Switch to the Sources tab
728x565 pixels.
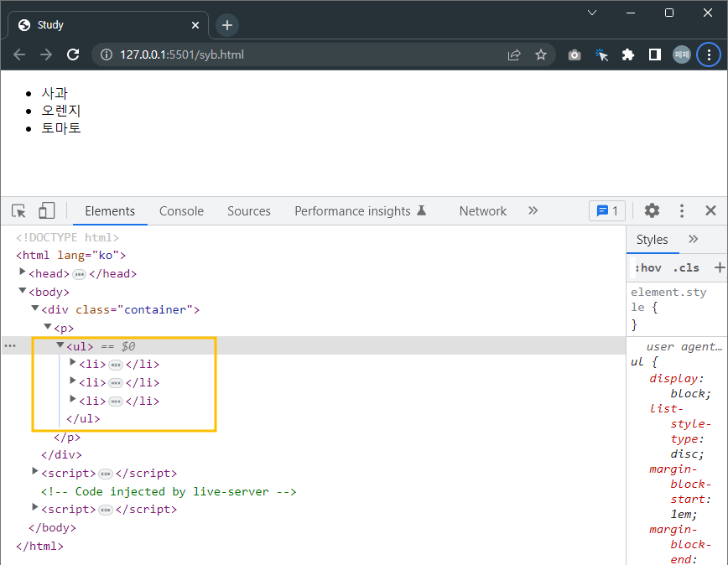249,211
